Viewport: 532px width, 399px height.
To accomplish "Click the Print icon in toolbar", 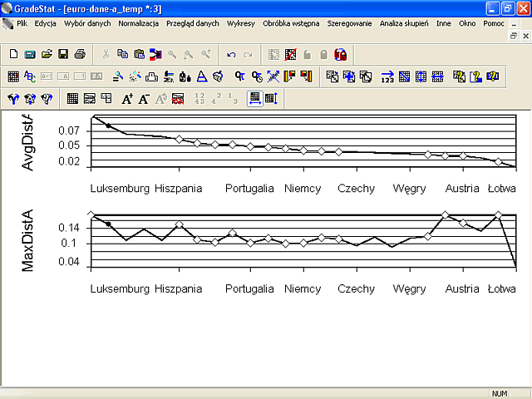I will click(80, 54).
